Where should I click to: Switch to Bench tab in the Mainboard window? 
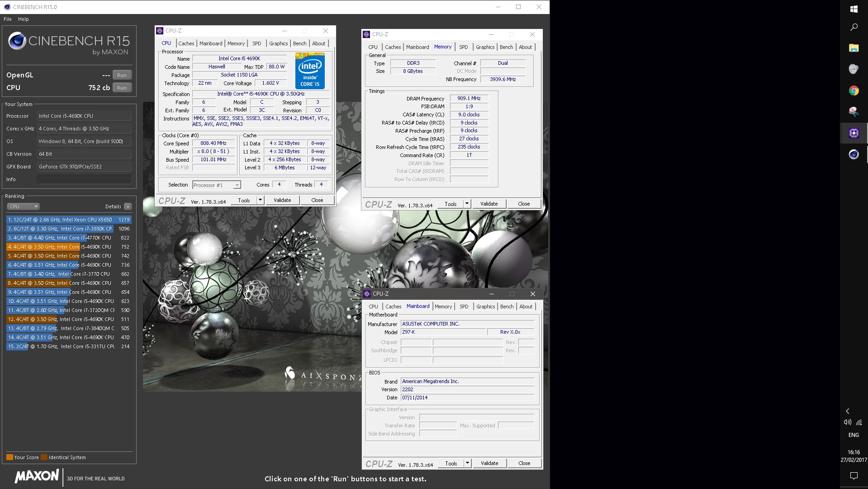coord(507,307)
